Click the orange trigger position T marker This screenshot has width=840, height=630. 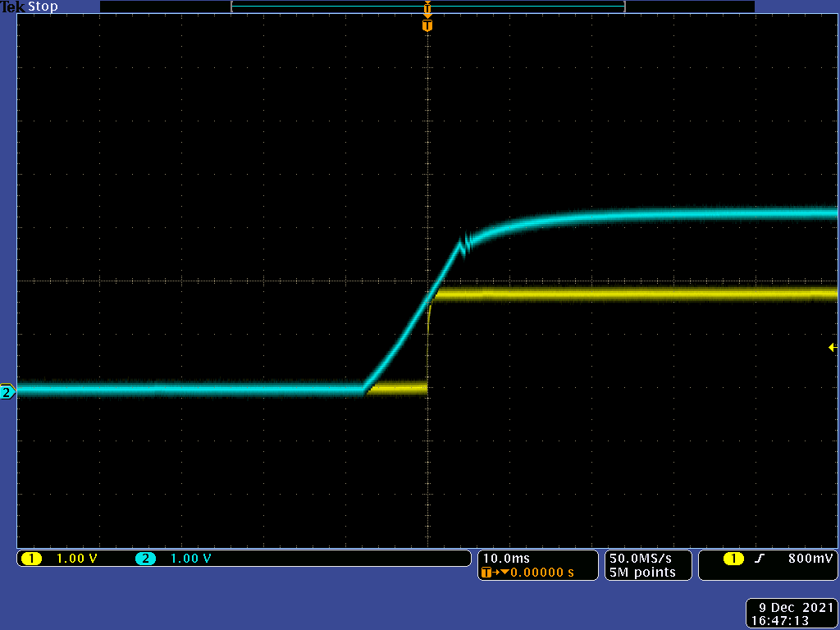(427, 25)
